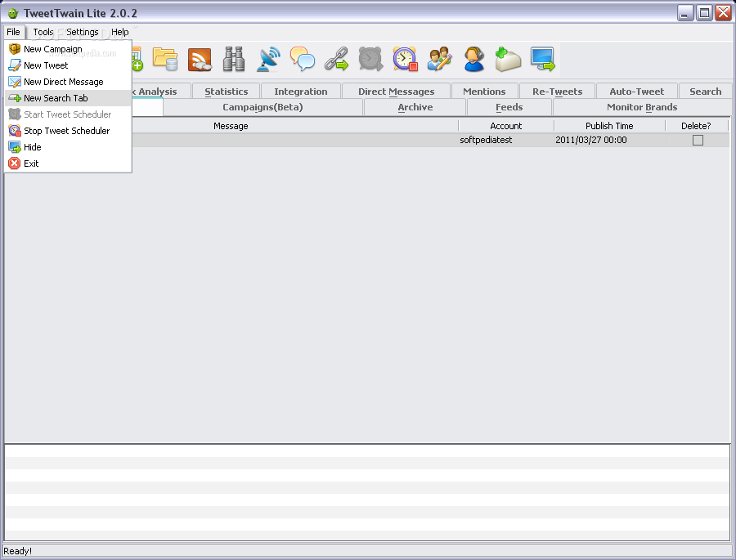Switch to the Statistics tab

(x=227, y=92)
